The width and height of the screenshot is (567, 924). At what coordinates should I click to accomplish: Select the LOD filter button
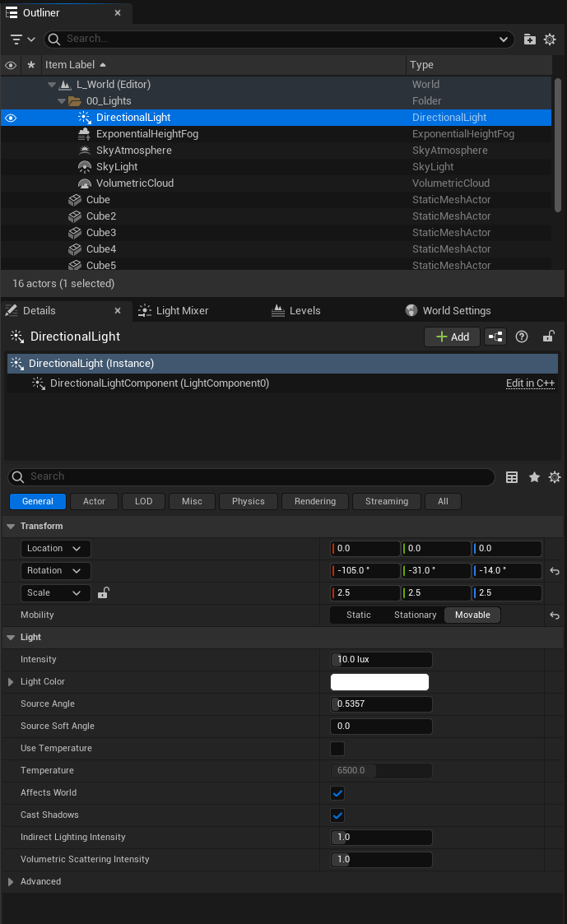pyautogui.click(x=143, y=501)
